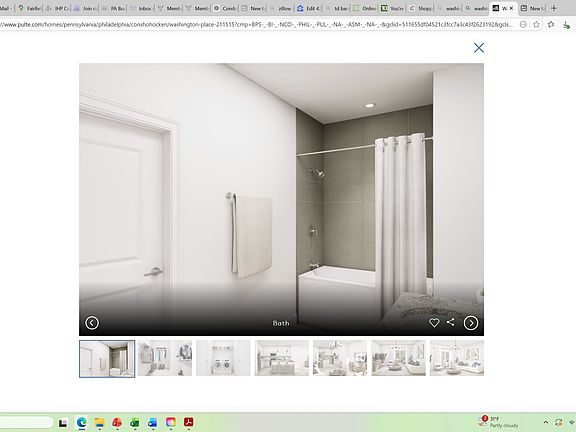Switch to the Cond tab
The height and width of the screenshot is (432, 576).
pyautogui.click(x=225, y=8)
